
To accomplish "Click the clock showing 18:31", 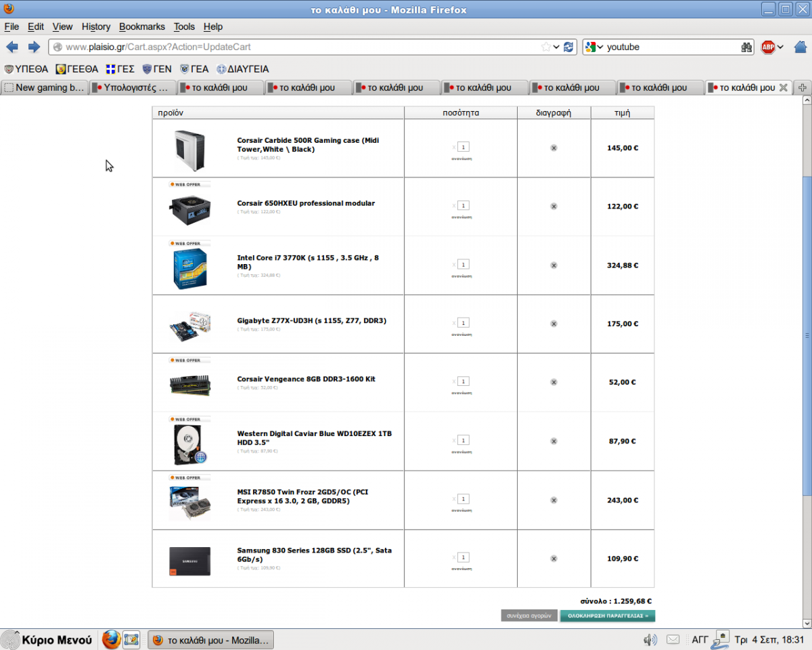I will click(769, 640).
